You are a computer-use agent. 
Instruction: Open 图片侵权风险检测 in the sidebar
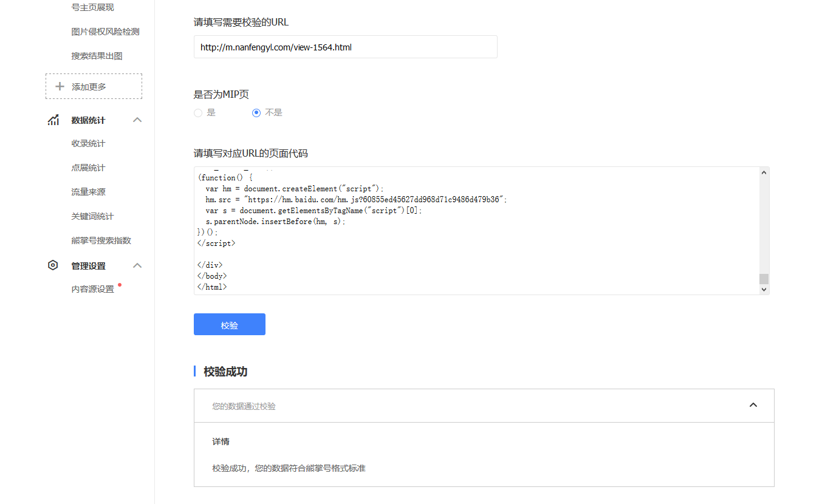pos(105,32)
